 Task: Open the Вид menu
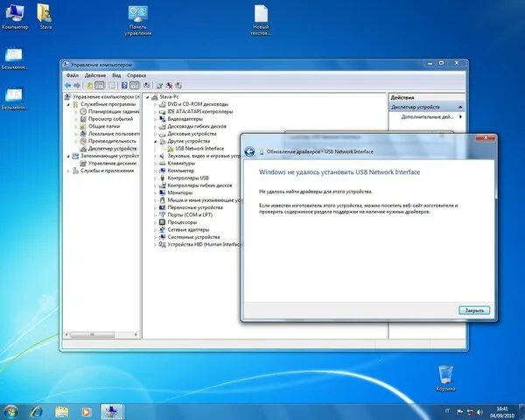[x=116, y=75]
